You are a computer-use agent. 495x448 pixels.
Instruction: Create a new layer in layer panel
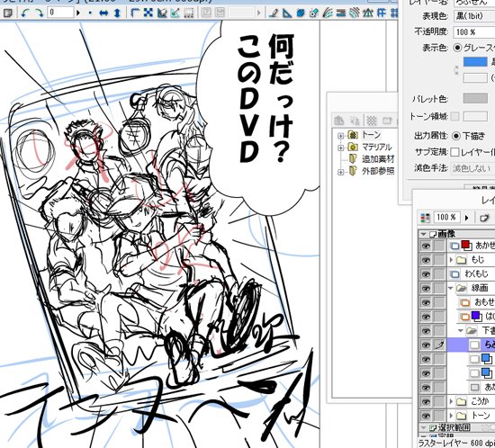click(484, 218)
